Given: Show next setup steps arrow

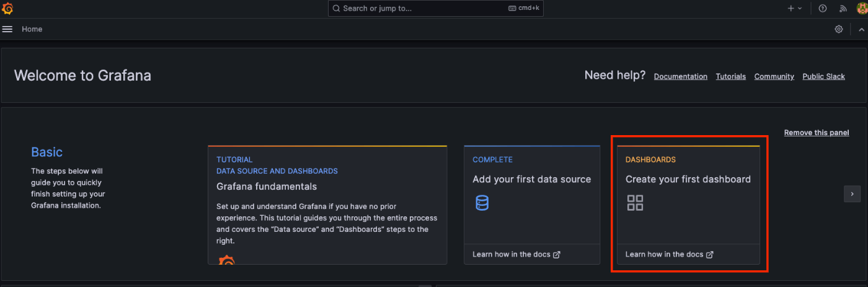Looking at the screenshot, I should [x=852, y=194].
